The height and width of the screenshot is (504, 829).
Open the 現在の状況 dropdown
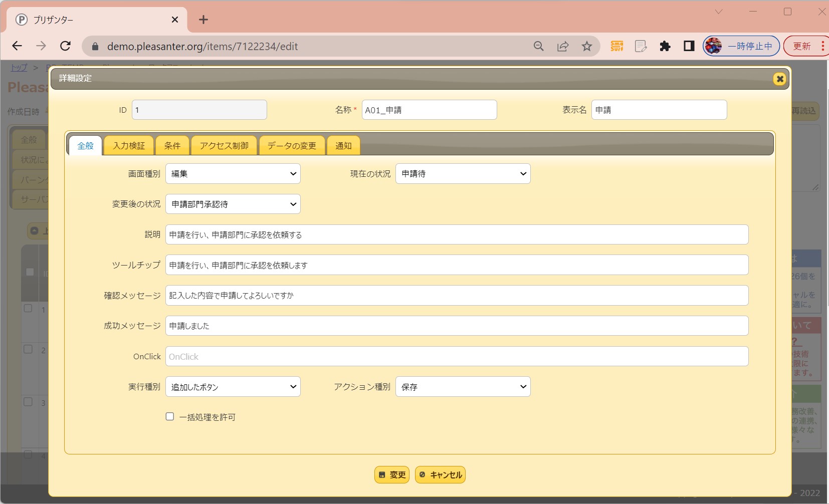pos(463,174)
